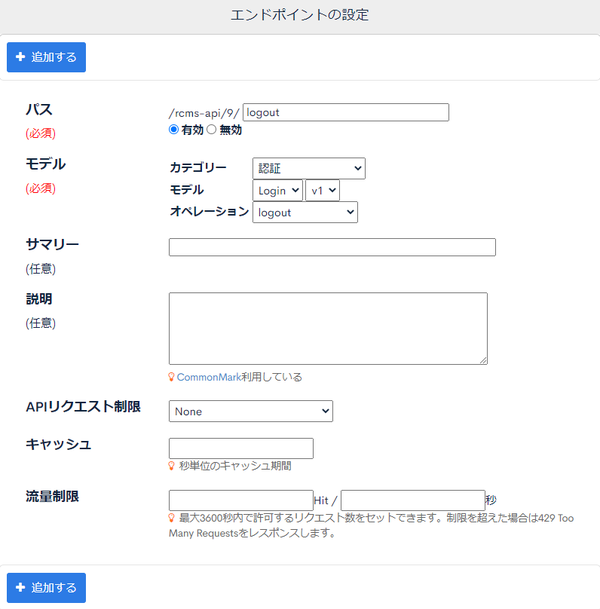Viewport: 600px width, 609px height.
Task: Click the resize handle of 説明 textarea
Action: (483, 360)
